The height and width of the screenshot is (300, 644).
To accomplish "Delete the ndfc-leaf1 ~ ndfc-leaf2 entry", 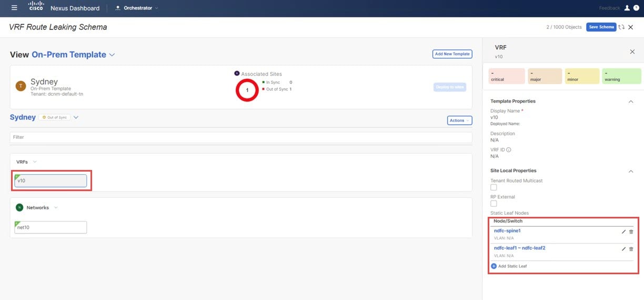I will click(x=631, y=248).
